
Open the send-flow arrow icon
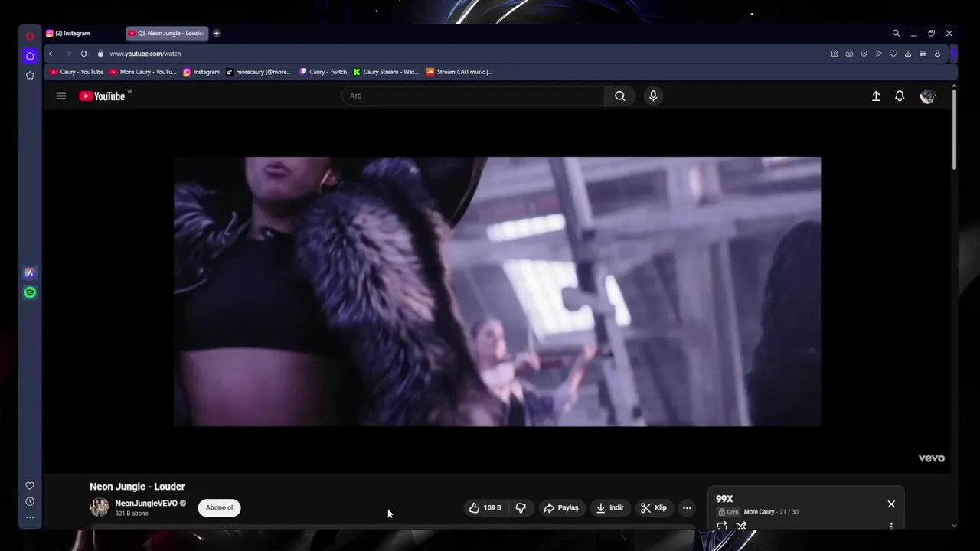(878, 54)
